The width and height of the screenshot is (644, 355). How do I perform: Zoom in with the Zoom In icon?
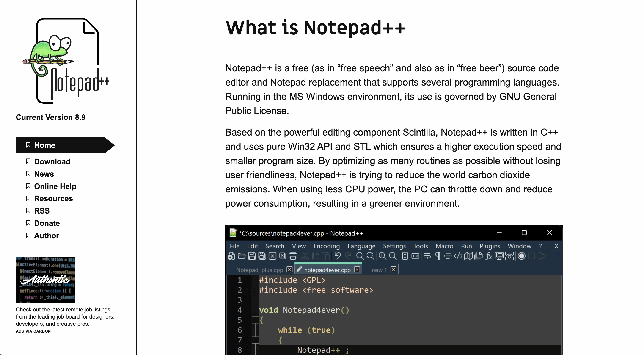pyautogui.click(x=382, y=256)
